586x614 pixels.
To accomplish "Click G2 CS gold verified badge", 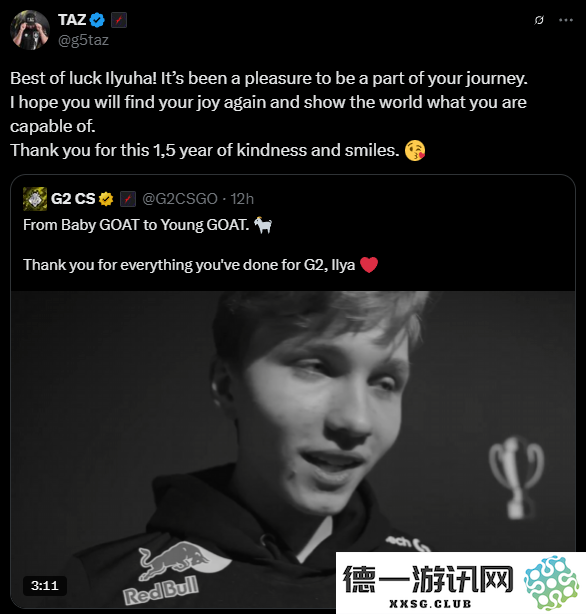I will point(106,199).
